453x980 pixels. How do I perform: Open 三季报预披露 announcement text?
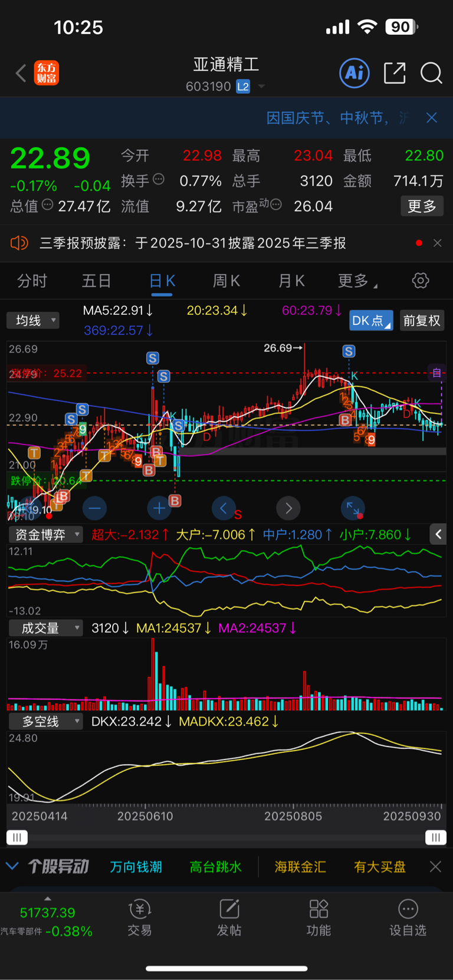193,243
